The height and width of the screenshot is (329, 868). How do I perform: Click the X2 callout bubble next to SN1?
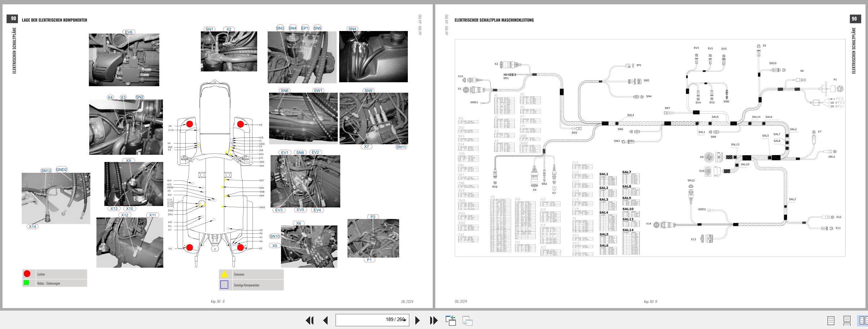point(229,29)
